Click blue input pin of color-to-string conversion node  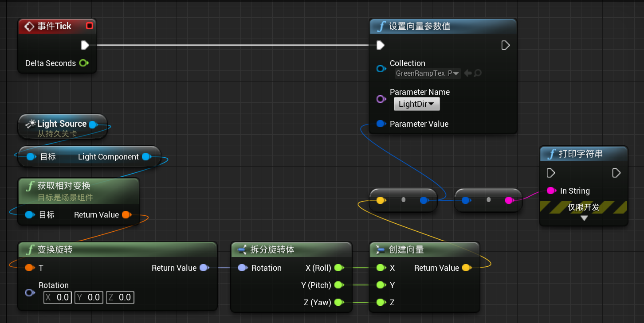(466, 200)
